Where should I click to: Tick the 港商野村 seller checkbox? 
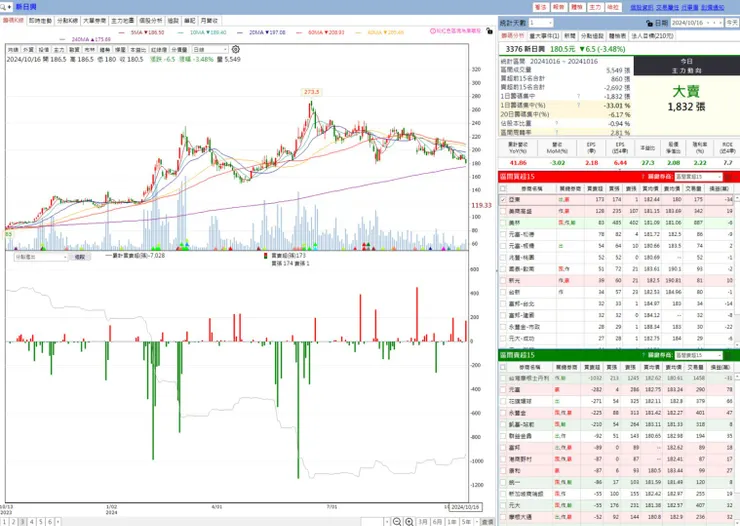[503, 459]
